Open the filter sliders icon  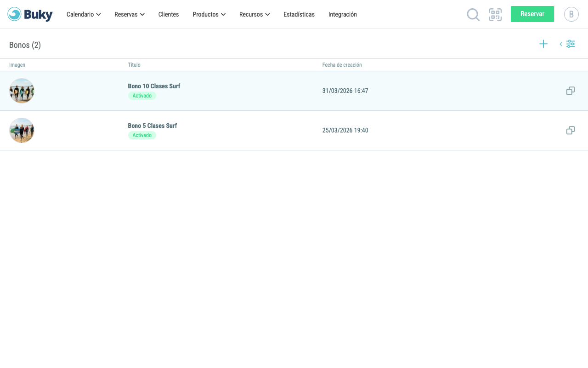[571, 44]
